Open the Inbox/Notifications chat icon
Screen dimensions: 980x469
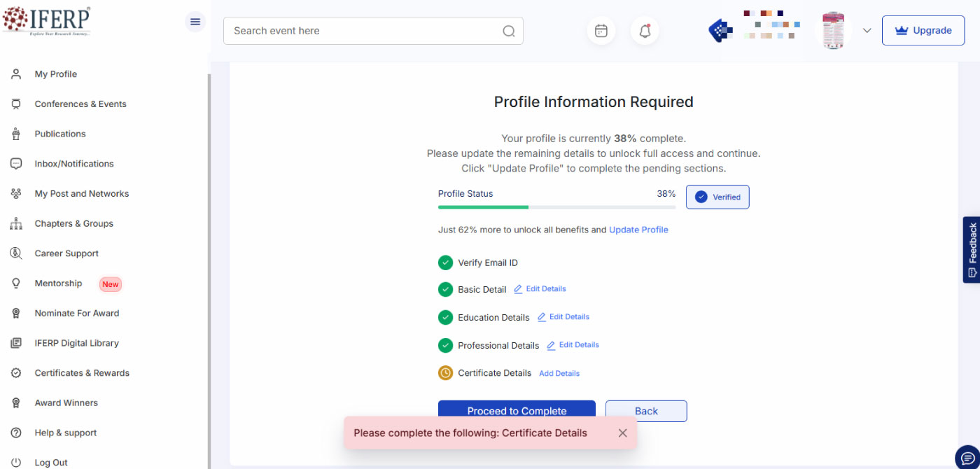(x=15, y=163)
